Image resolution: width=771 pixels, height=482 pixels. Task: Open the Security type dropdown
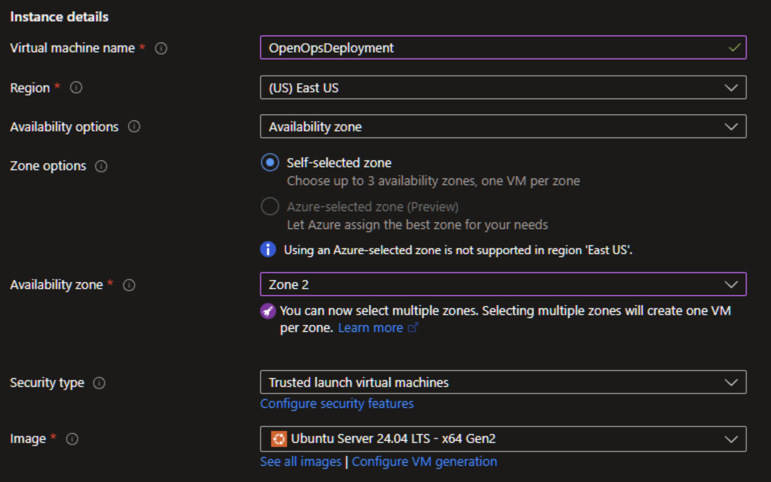click(503, 382)
